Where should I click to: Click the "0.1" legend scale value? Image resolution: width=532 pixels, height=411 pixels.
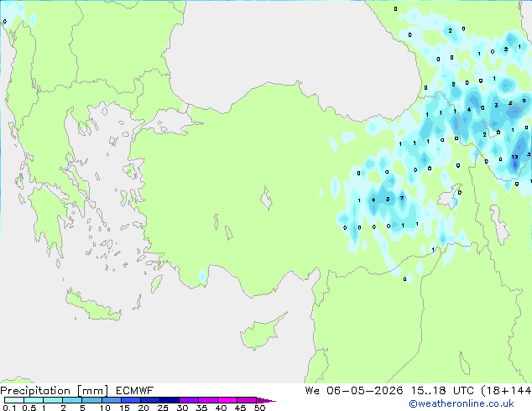click(9, 408)
